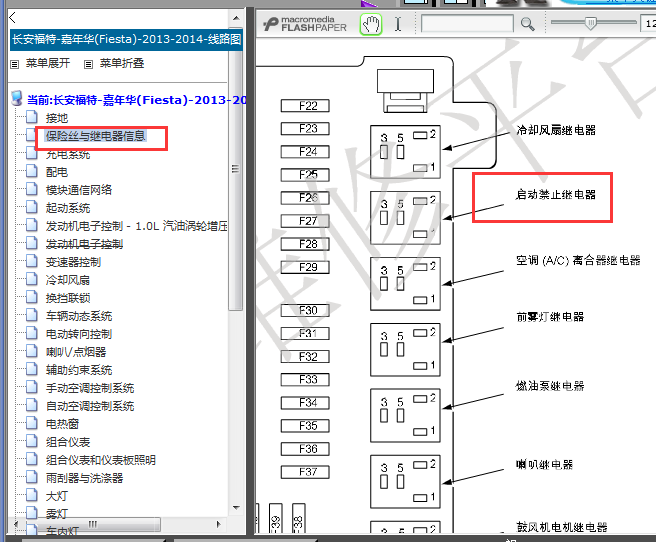This screenshot has width=656, height=542.
Task: Select the text selection cursor tool
Action: pos(398,24)
